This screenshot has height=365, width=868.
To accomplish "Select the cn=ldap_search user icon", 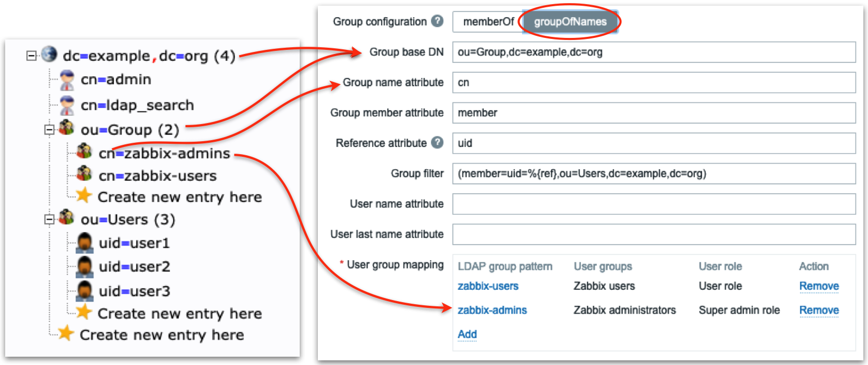I will point(66,104).
